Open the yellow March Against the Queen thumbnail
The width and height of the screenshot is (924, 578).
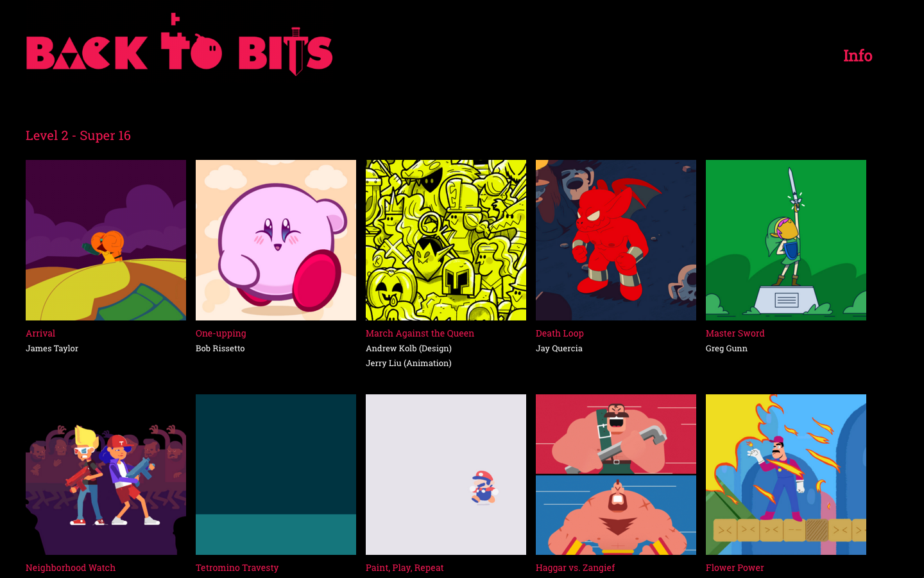pyautogui.click(x=446, y=240)
